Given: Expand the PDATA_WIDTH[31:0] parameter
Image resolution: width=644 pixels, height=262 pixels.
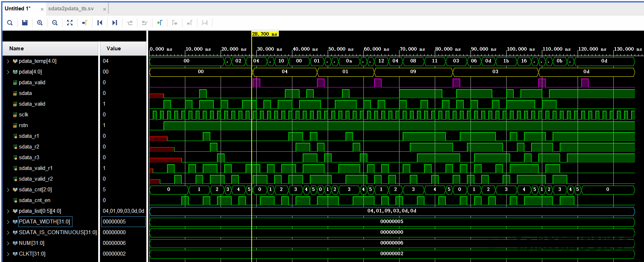Looking at the screenshot, I should point(8,222).
